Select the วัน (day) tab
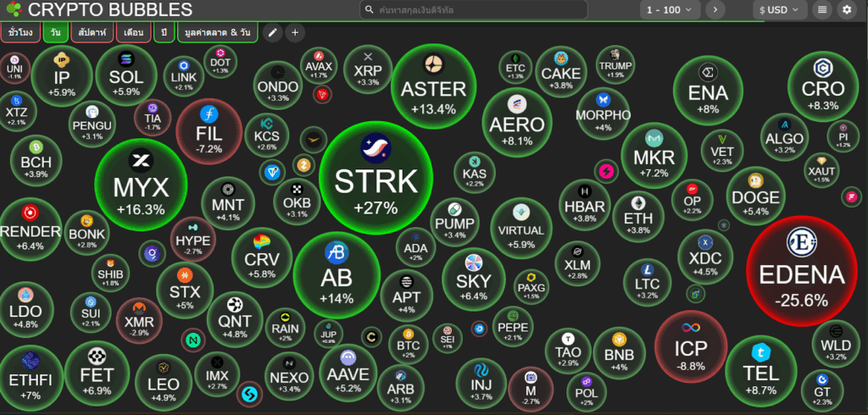 click(55, 32)
